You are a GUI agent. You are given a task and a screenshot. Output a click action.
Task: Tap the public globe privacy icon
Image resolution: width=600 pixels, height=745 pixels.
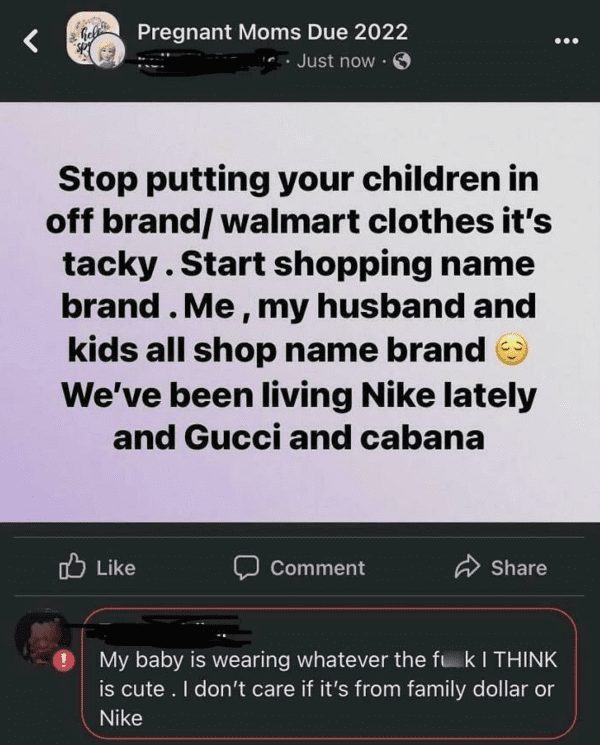click(x=402, y=61)
